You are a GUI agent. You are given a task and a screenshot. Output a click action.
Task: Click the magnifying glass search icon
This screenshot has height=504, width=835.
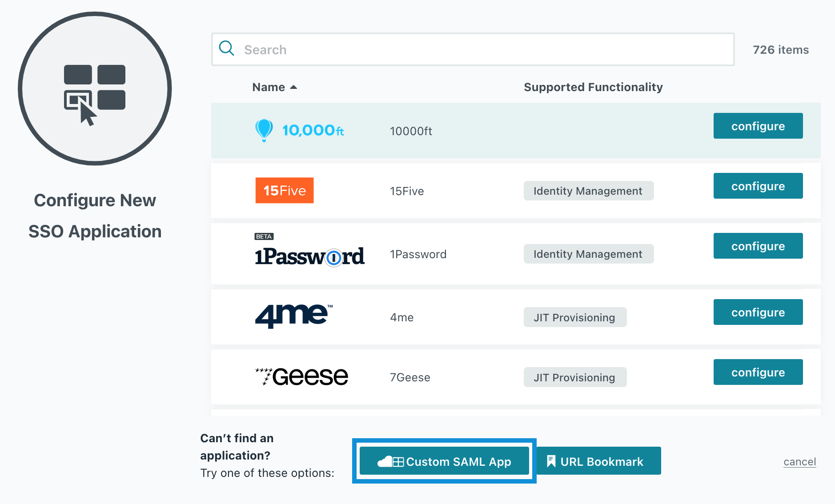(x=227, y=48)
